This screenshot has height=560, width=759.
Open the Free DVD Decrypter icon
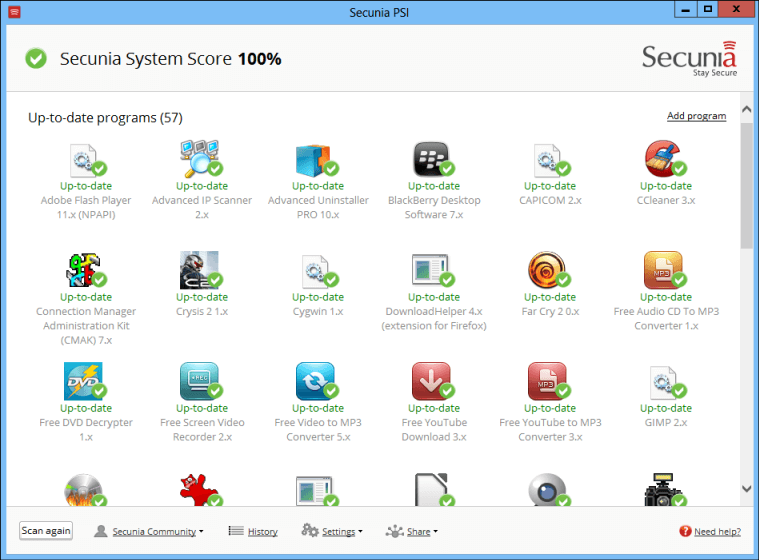pyautogui.click(x=85, y=381)
